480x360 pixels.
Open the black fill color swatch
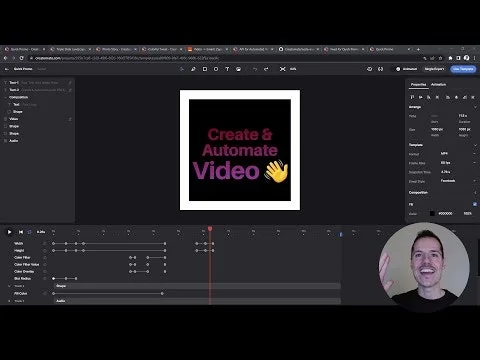point(432,214)
